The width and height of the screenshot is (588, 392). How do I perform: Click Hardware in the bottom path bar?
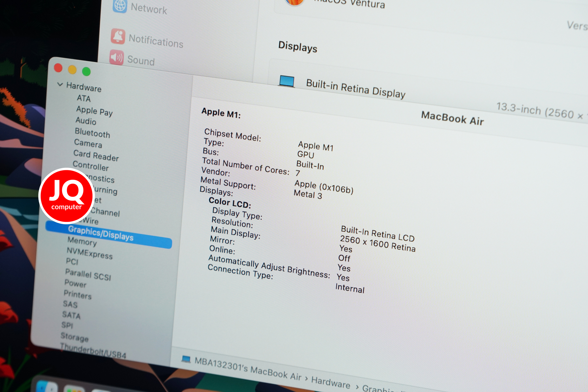tap(331, 382)
